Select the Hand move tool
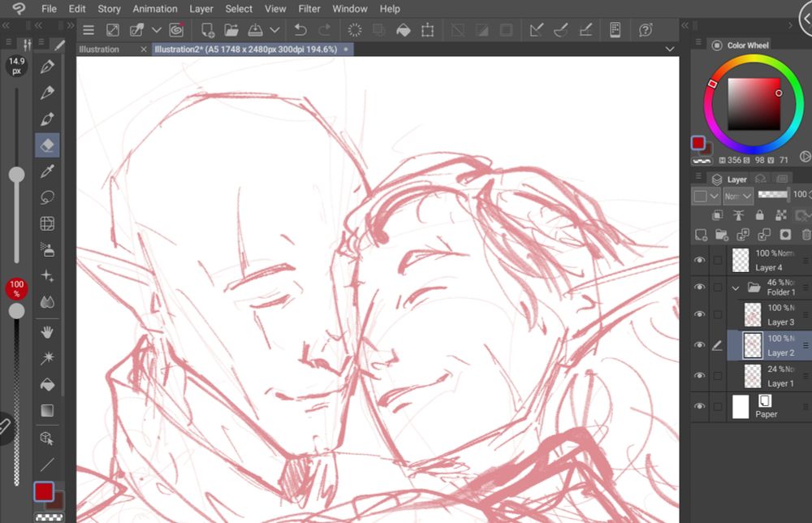Image resolution: width=812 pixels, height=523 pixels. [x=47, y=332]
